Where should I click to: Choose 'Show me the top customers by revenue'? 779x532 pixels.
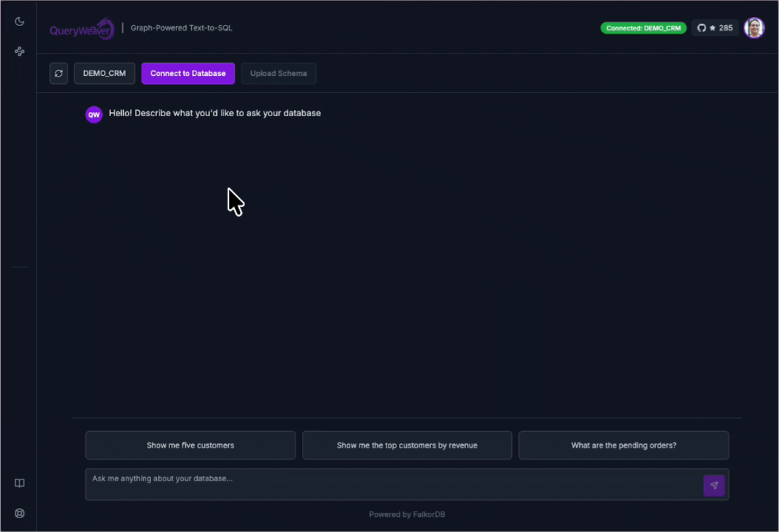[407, 445]
